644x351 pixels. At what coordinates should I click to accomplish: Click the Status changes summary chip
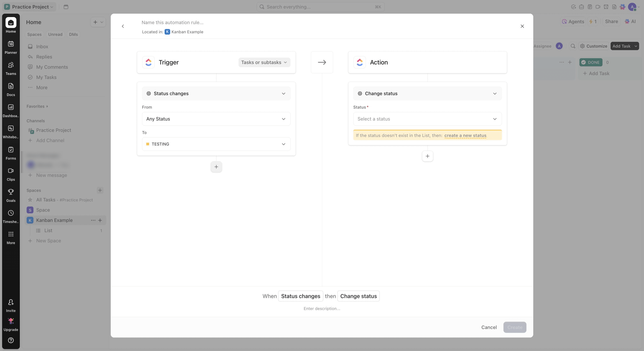coord(300,296)
